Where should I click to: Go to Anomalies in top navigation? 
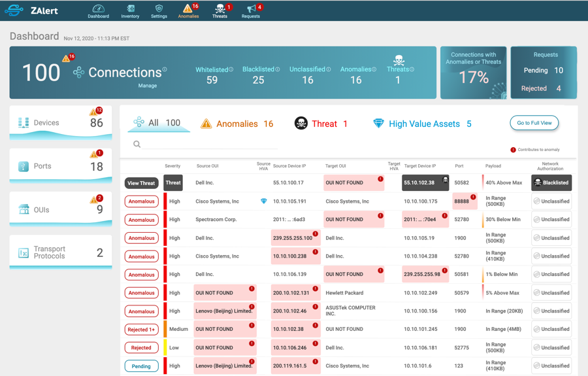click(188, 11)
